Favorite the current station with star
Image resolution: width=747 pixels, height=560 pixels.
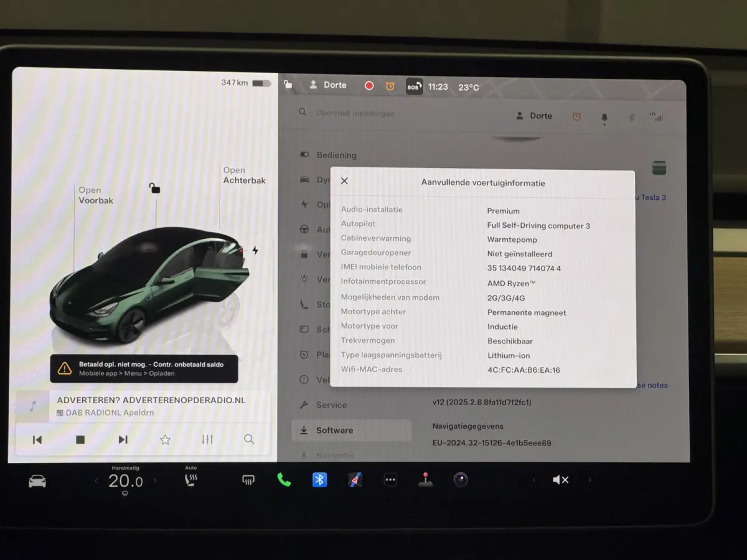165,440
